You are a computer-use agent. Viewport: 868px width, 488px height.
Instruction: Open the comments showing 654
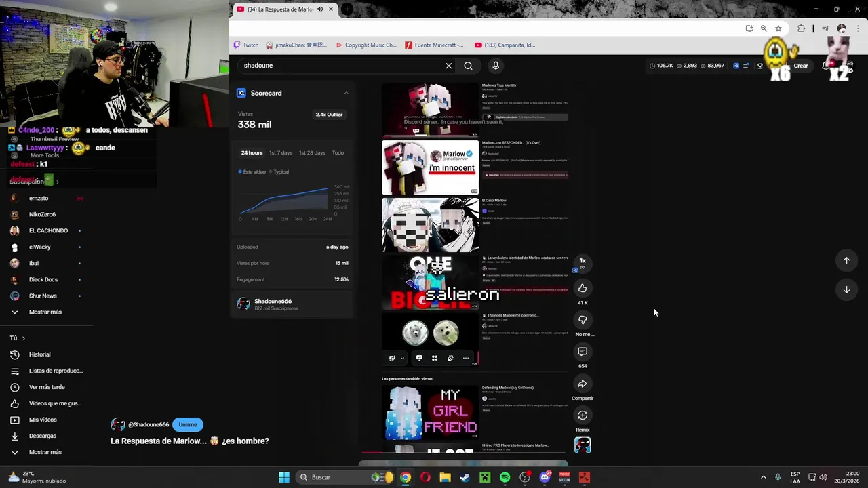click(x=583, y=352)
